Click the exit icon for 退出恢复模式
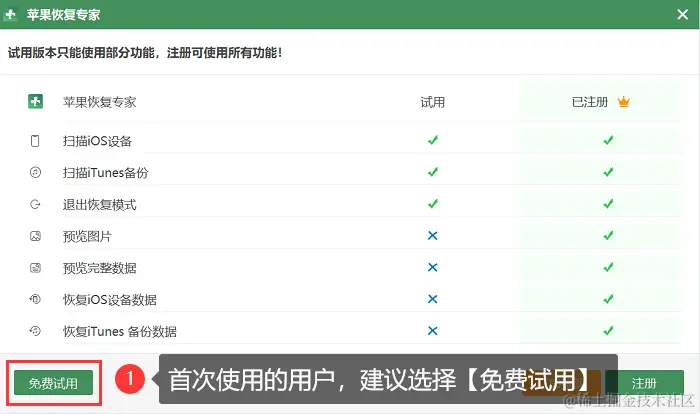This screenshot has width=700, height=414. (35, 205)
